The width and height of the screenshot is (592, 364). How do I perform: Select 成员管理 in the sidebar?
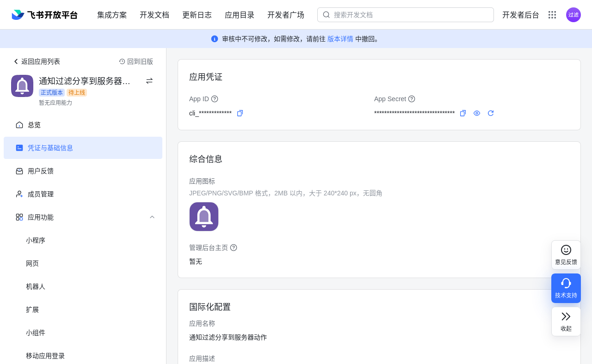click(83, 194)
